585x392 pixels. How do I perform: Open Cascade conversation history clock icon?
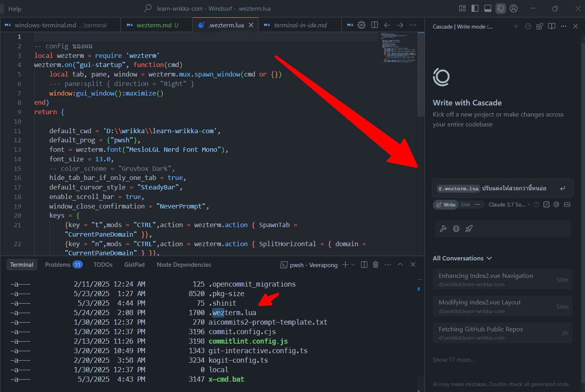(528, 26)
